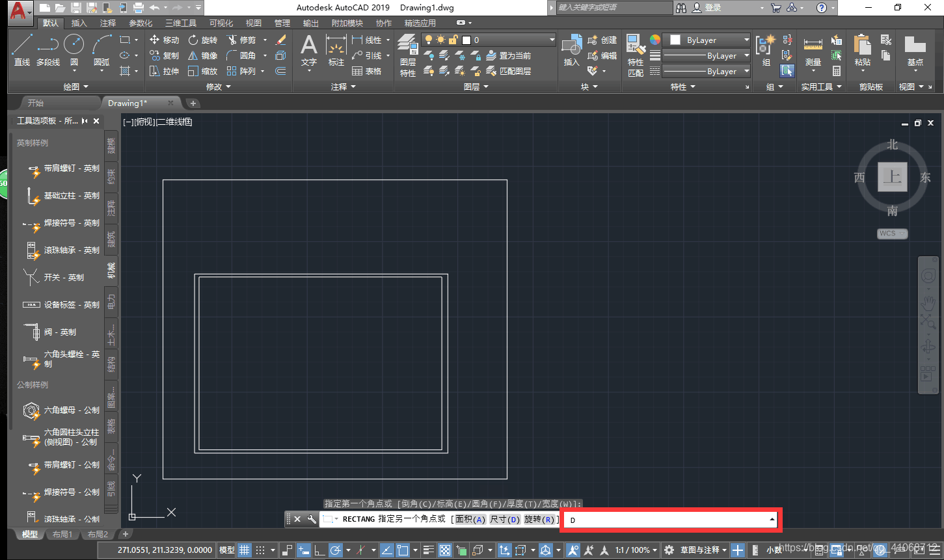
Task: Open the 插入 (Insert) ribbon tab
Action: click(x=79, y=23)
